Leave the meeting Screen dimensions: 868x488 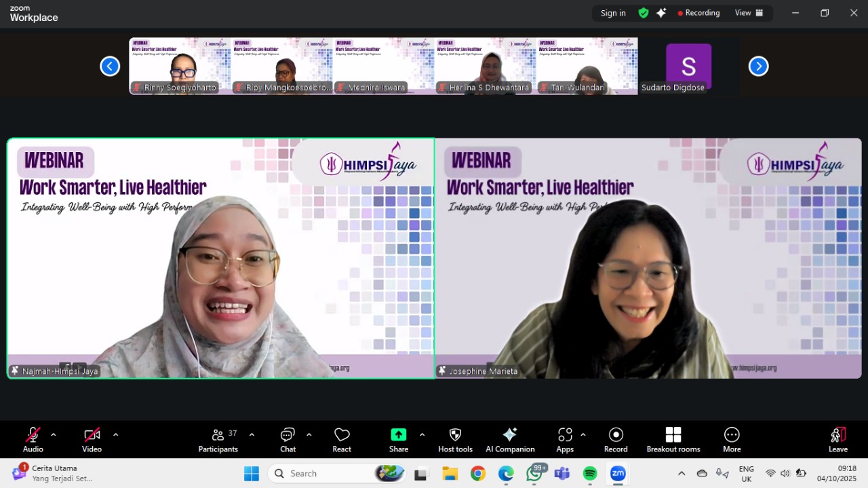(x=838, y=439)
